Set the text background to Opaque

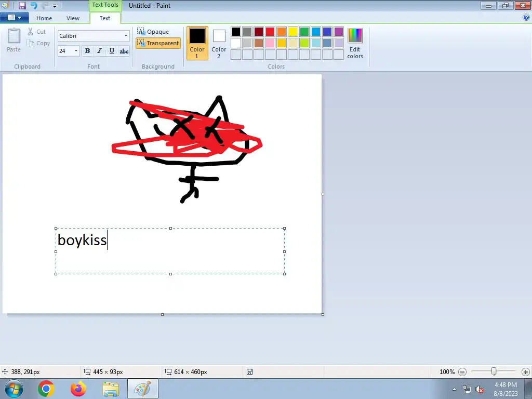coord(153,32)
